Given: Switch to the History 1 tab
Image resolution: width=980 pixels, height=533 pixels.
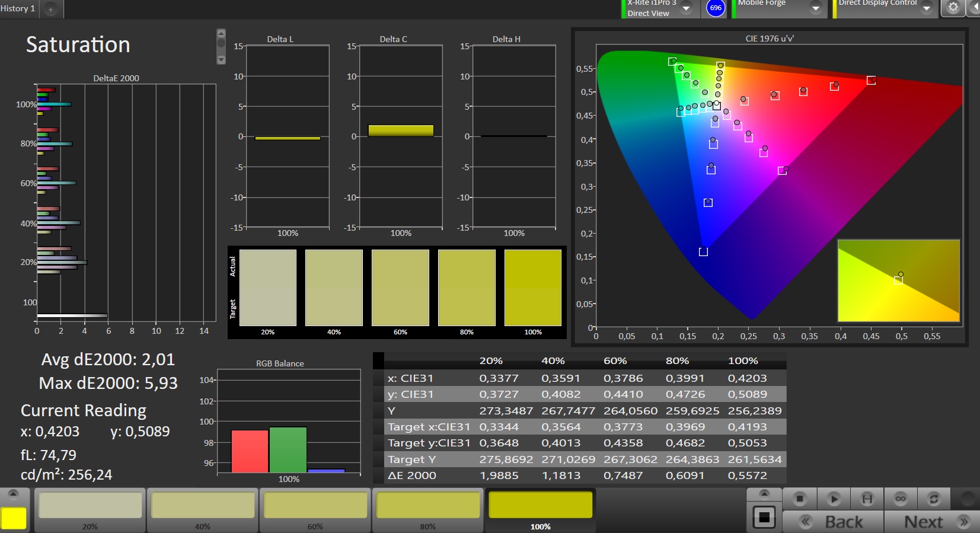Looking at the screenshot, I should (18, 9).
